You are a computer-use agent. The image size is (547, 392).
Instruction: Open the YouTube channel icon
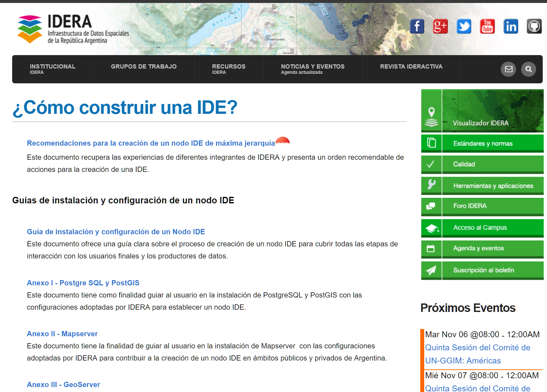487,26
